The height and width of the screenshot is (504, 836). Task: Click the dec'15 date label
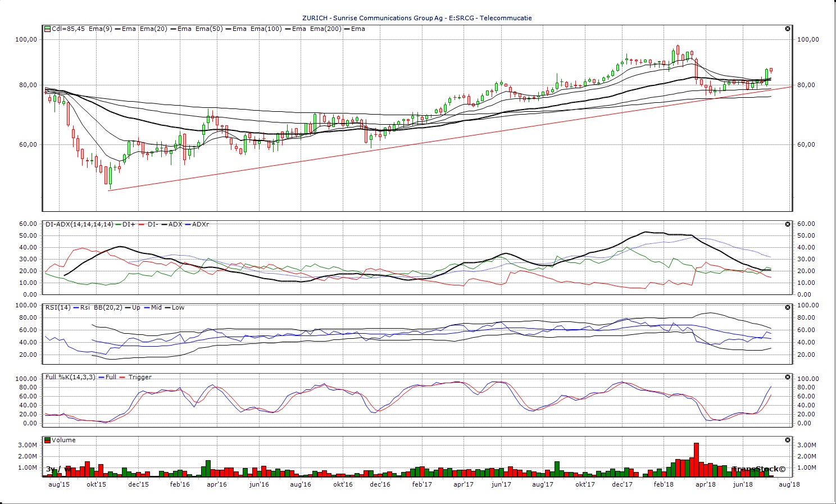tap(138, 484)
